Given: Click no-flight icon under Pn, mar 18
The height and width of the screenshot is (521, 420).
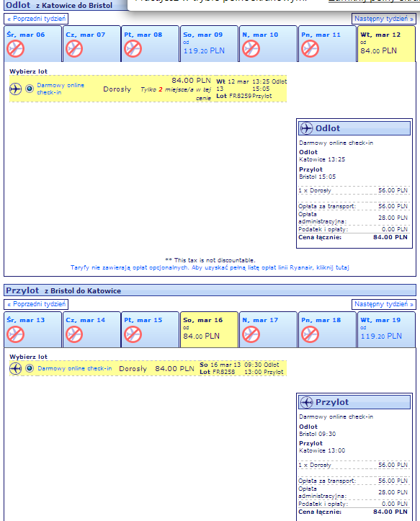Looking at the screenshot, I should point(310,334).
